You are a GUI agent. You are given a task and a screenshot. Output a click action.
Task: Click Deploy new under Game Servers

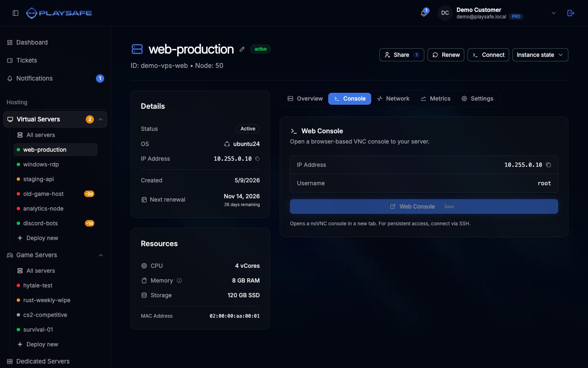[x=56, y=344]
